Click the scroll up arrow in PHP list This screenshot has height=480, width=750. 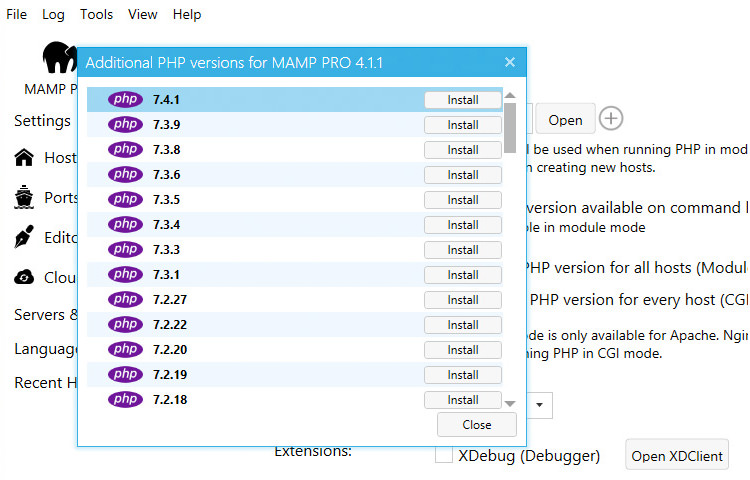[x=510, y=95]
